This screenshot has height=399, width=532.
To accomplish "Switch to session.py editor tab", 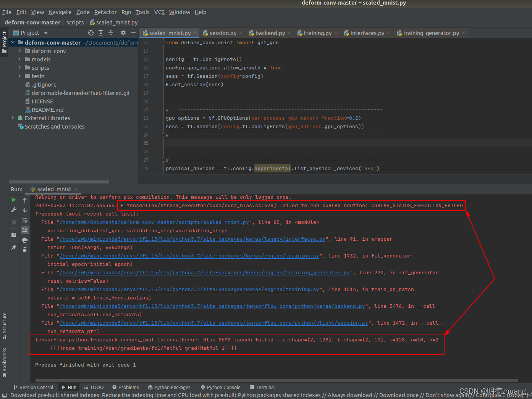I will (223, 33).
